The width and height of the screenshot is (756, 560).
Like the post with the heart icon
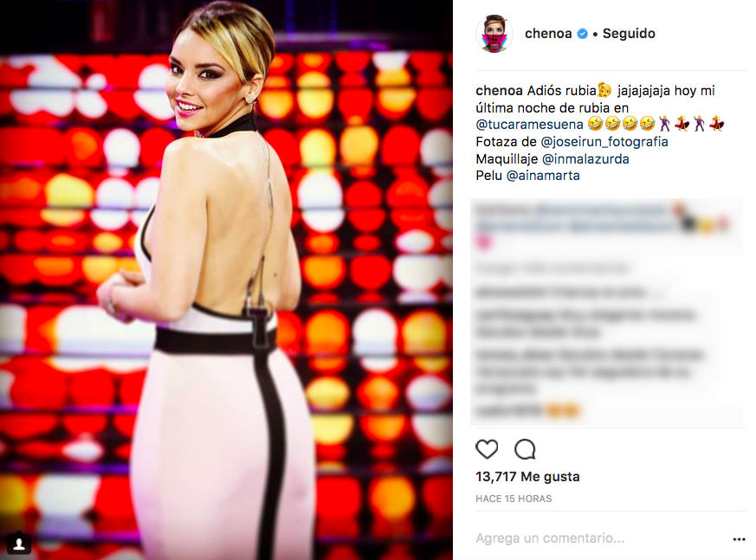(487, 449)
